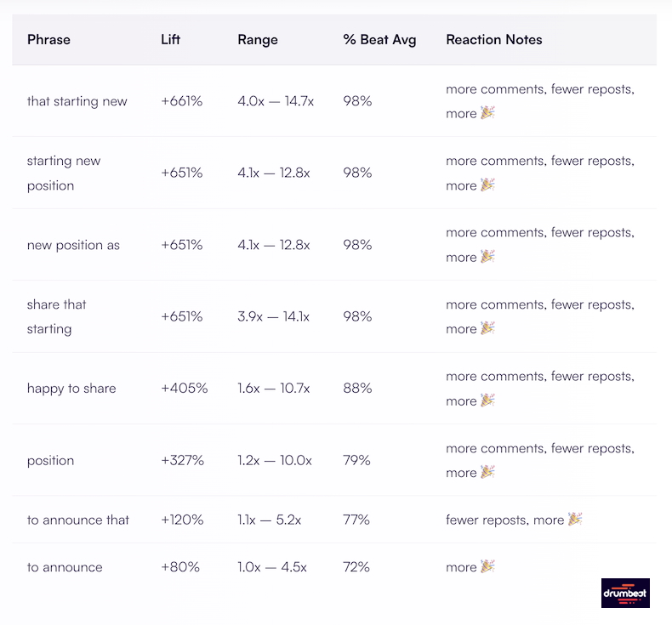Click party emoji in 'starting new position' row
Screen dimensions: 672x625
(x=487, y=185)
